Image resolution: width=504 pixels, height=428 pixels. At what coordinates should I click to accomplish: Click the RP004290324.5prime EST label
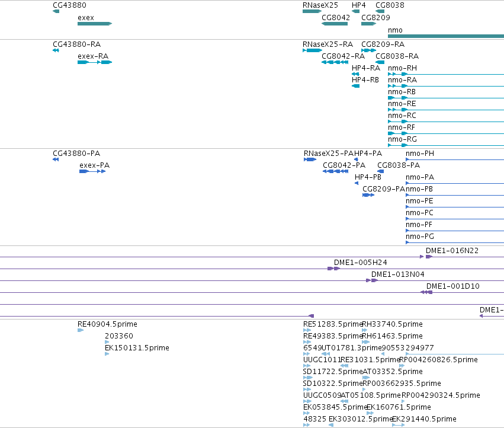tap(441, 395)
